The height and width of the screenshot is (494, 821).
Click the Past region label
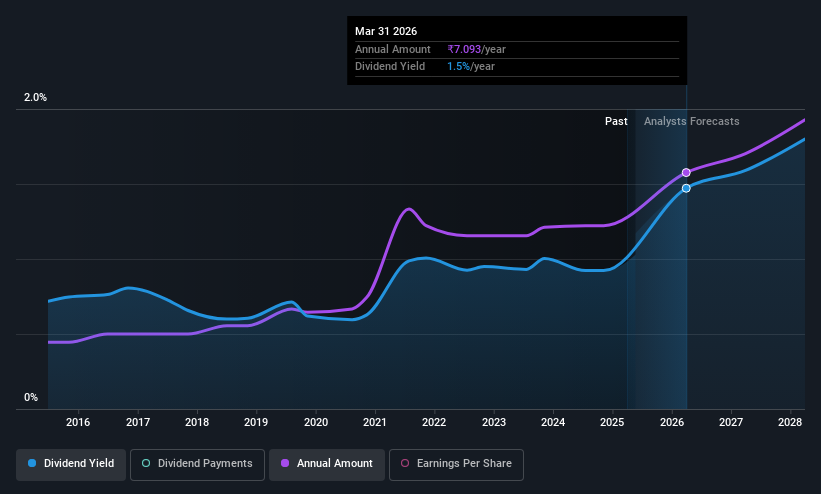click(x=616, y=121)
